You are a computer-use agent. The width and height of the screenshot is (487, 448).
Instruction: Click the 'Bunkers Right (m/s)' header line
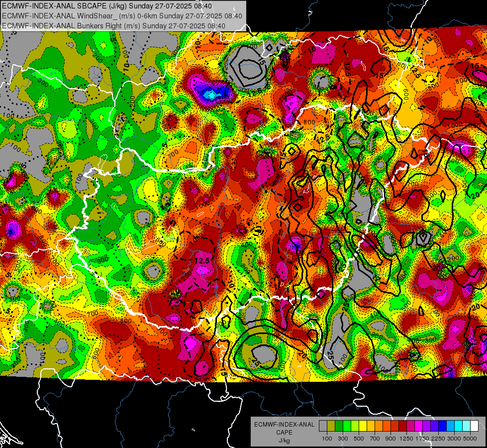pyautogui.click(x=113, y=26)
